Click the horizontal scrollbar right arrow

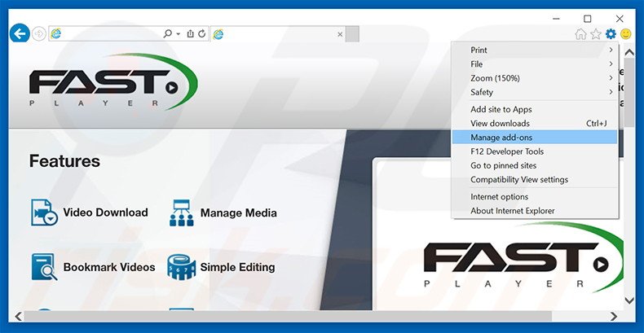614,316
